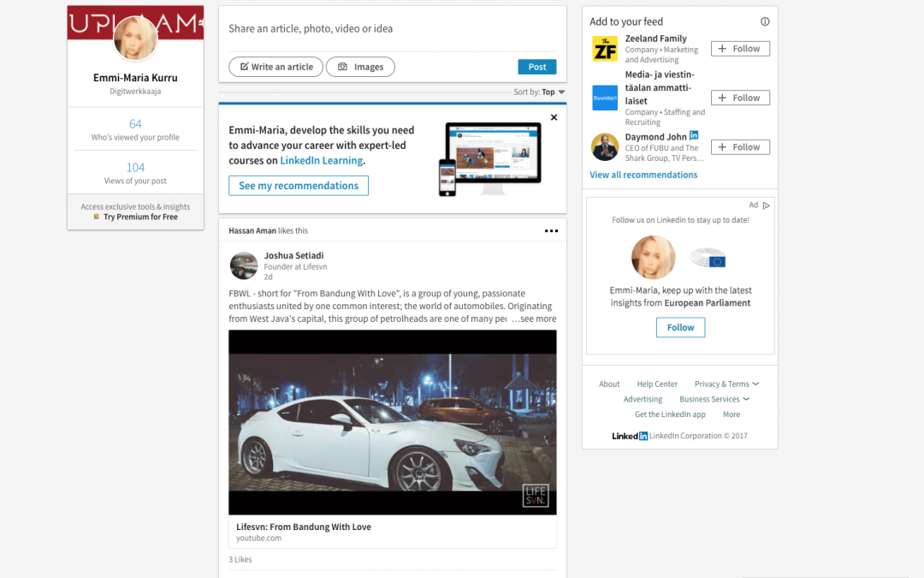Click the Founder at Lifesvn subtitle
The width and height of the screenshot is (924, 578).
tap(295, 266)
